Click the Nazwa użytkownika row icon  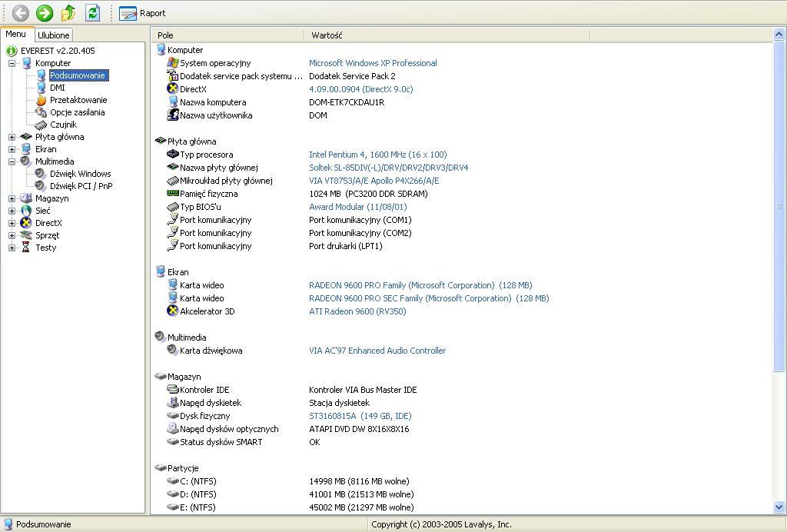pyautogui.click(x=173, y=115)
